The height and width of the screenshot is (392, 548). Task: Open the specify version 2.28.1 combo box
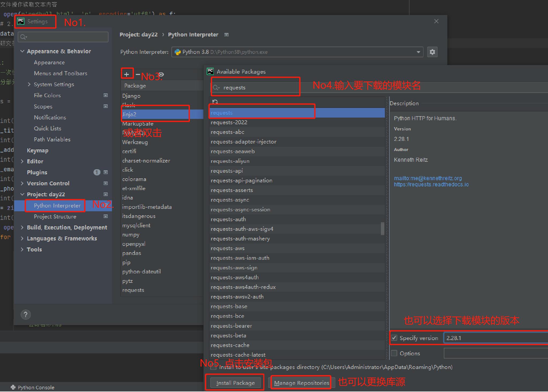tap(496, 338)
